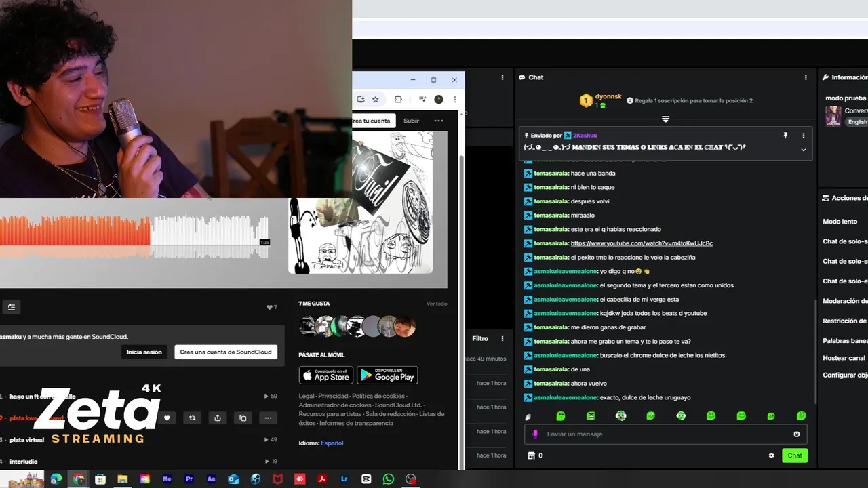868x488 pixels.
Task: Click the Chrome cast/install icon beside star
Action: coord(361,99)
